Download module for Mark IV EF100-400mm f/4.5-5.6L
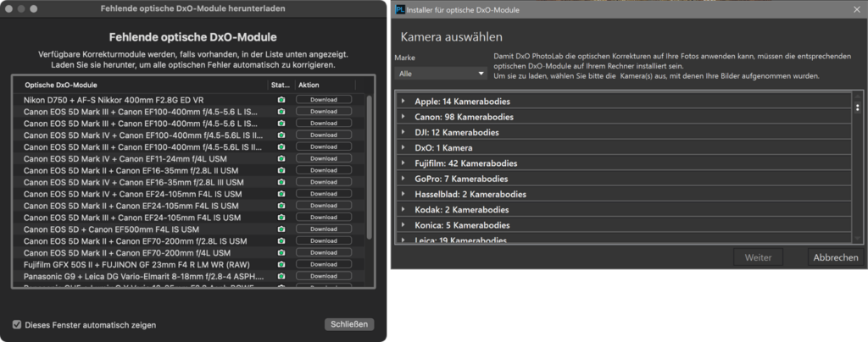 tap(324, 135)
